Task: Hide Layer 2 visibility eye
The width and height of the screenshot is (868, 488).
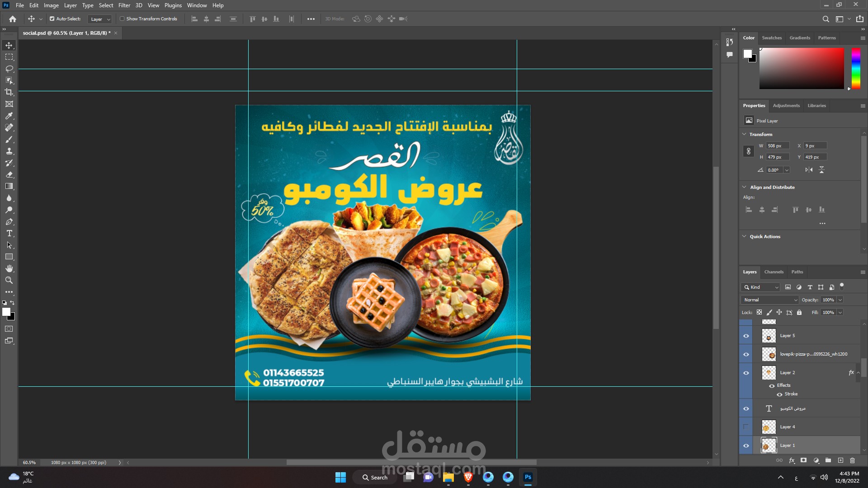Action: click(x=746, y=373)
